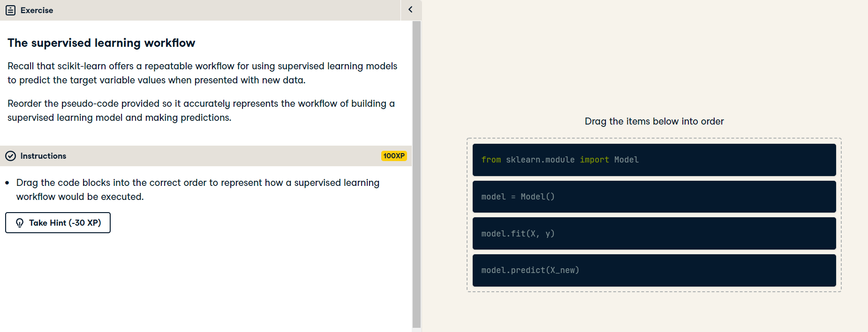Select the 'model.fit(X, y)' code block
Viewport: 868px width, 332px height.
654,233
